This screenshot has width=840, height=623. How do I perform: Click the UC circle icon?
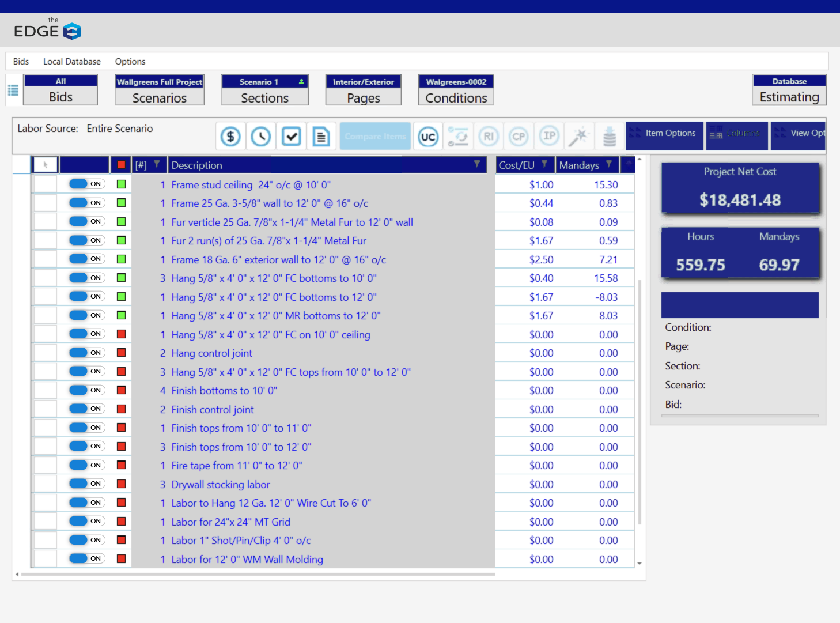coord(428,137)
